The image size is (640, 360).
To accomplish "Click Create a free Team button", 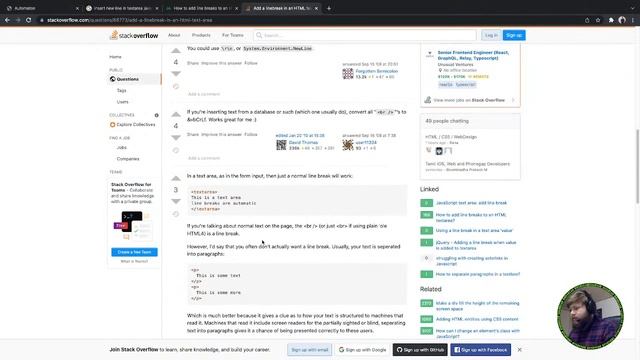I will coord(134,252).
